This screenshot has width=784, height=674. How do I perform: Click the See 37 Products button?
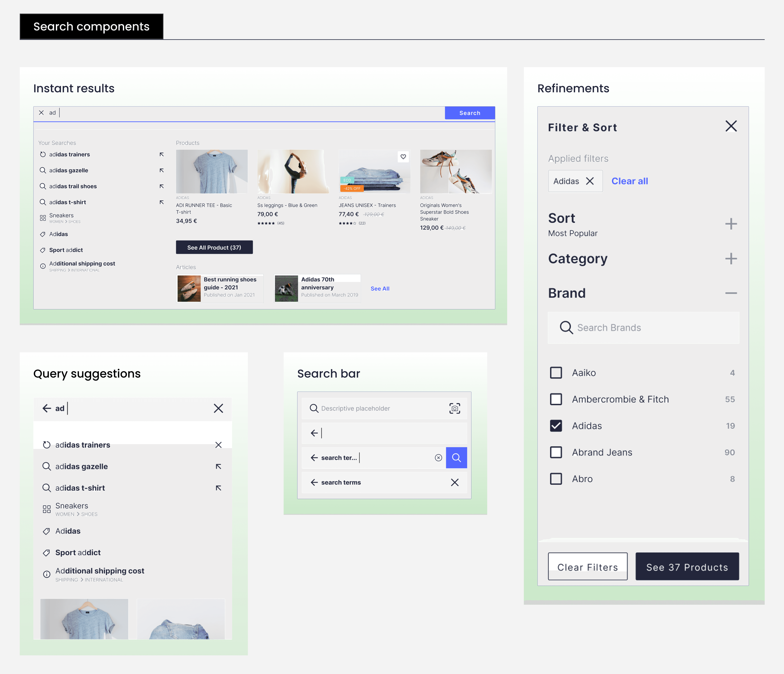pyautogui.click(x=687, y=567)
